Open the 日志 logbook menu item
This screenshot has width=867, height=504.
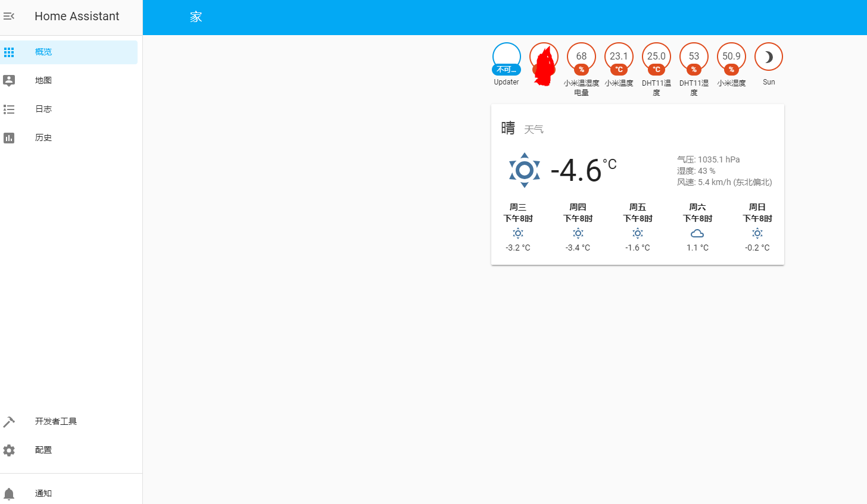point(68,109)
